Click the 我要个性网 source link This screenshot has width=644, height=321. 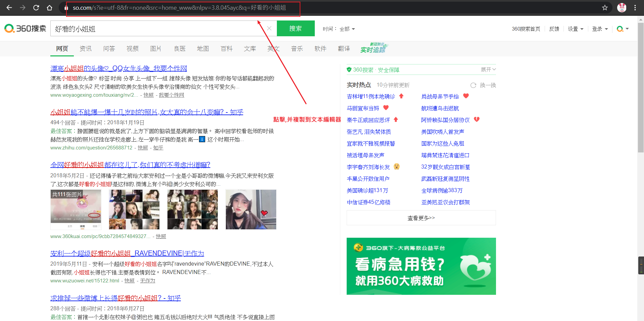tap(171, 95)
